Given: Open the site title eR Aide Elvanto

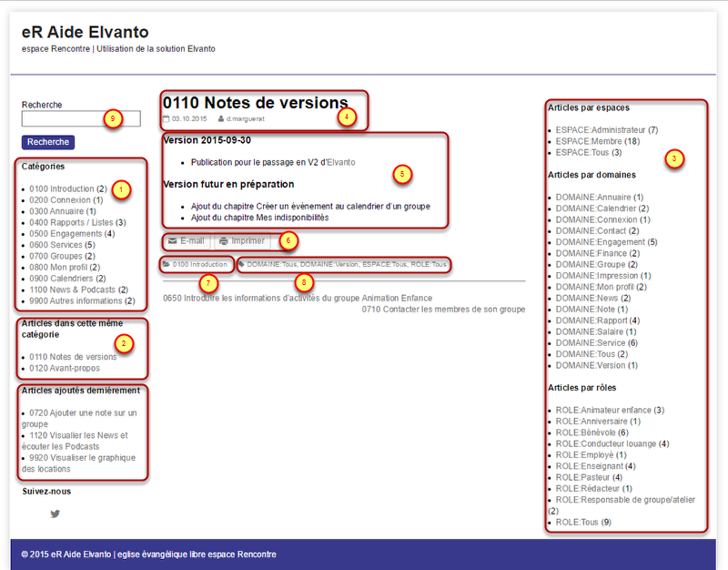Looking at the screenshot, I should (x=82, y=32).
